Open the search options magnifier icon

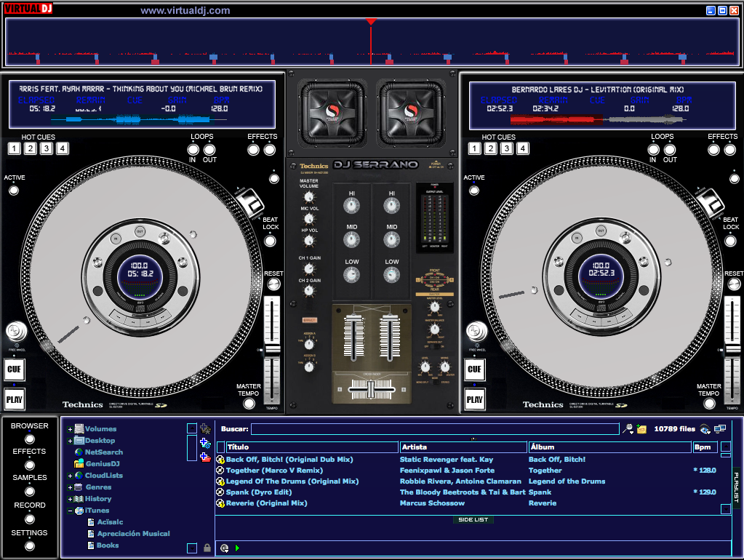[x=628, y=429]
